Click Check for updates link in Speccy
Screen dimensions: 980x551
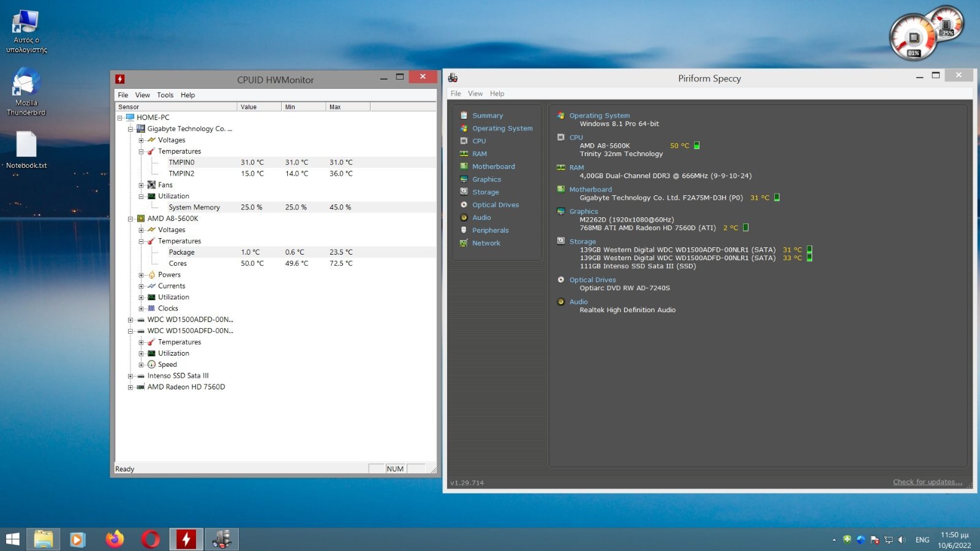927,482
